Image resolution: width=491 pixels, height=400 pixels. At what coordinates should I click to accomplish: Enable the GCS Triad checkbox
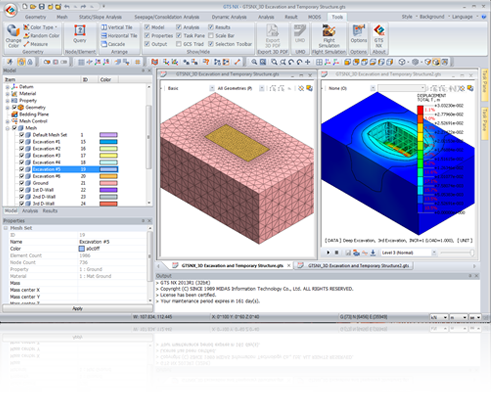(x=179, y=44)
